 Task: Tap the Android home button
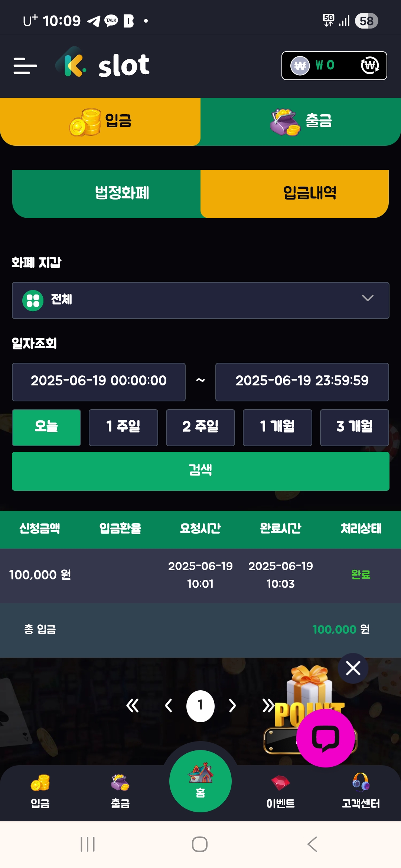pyautogui.click(x=200, y=844)
